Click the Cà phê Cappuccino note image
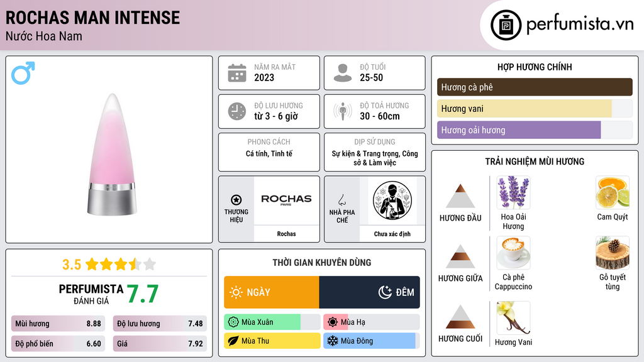 (x=513, y=253)
